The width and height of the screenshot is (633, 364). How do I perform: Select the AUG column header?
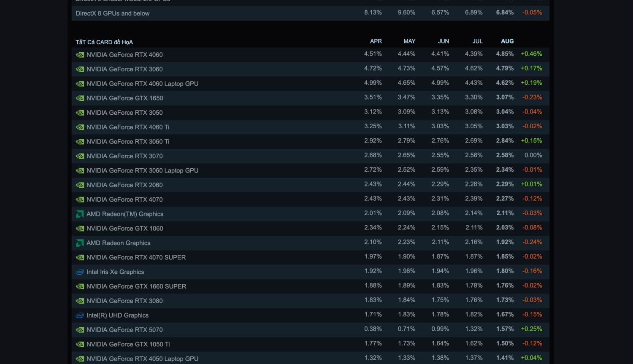tap(507, 41)
